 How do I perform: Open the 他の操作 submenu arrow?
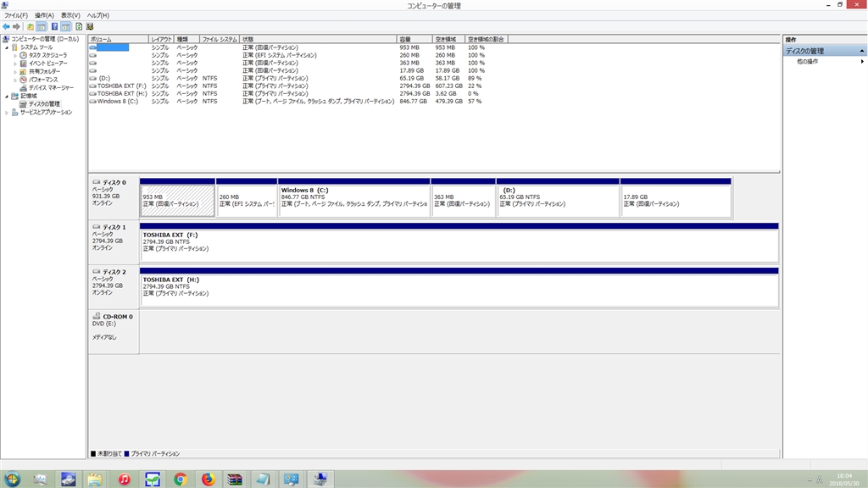pyautogui.click(x=862, y=61)
